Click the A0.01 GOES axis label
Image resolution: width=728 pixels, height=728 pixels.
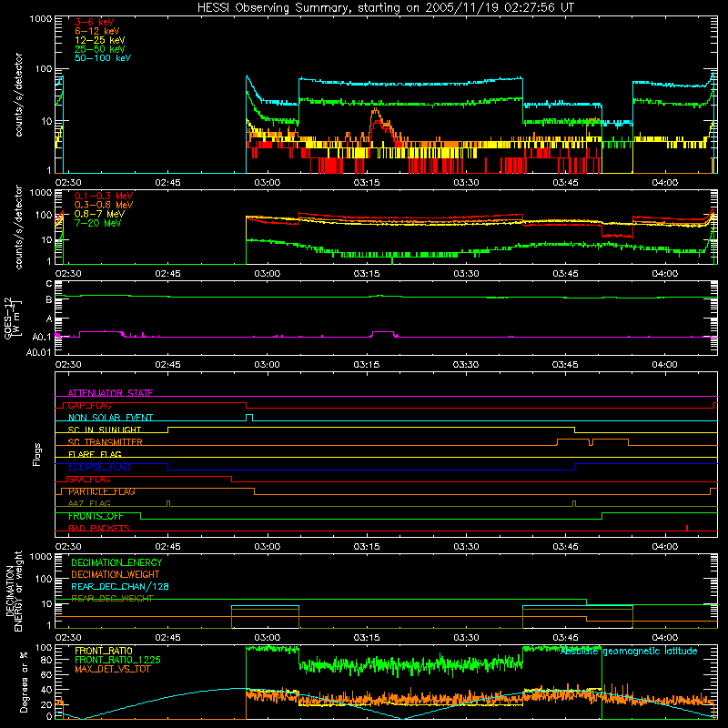(39, 352)
